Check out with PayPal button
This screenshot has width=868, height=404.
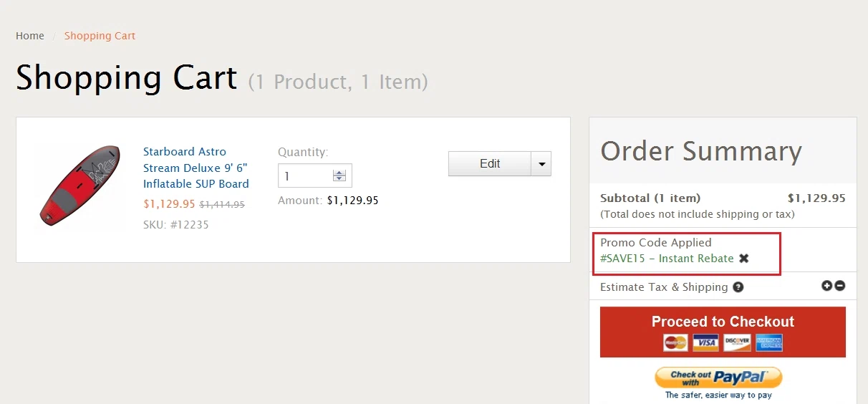[x=718, y=377]
